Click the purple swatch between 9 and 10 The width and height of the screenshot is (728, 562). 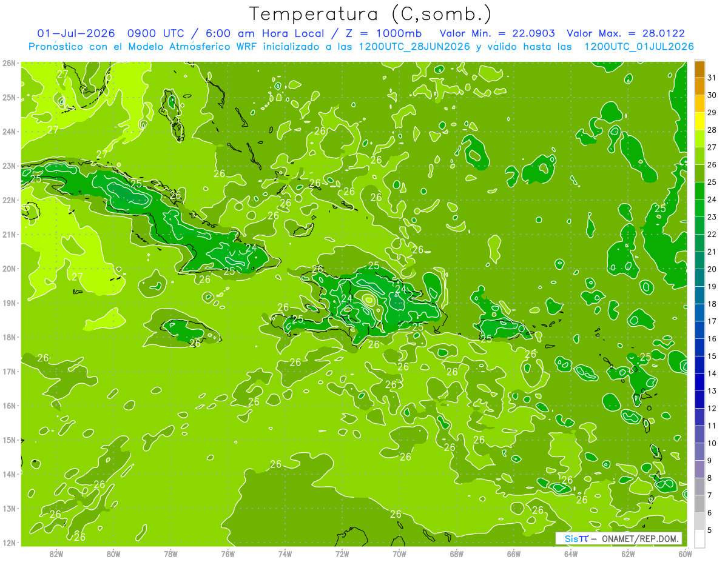pyautogui.click(x=699, y=452)
